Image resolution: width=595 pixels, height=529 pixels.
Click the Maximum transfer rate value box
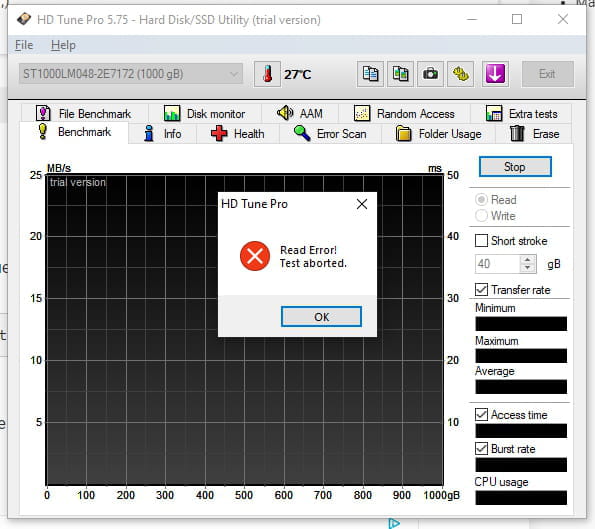pyautogui.click(x=521, y=356)
